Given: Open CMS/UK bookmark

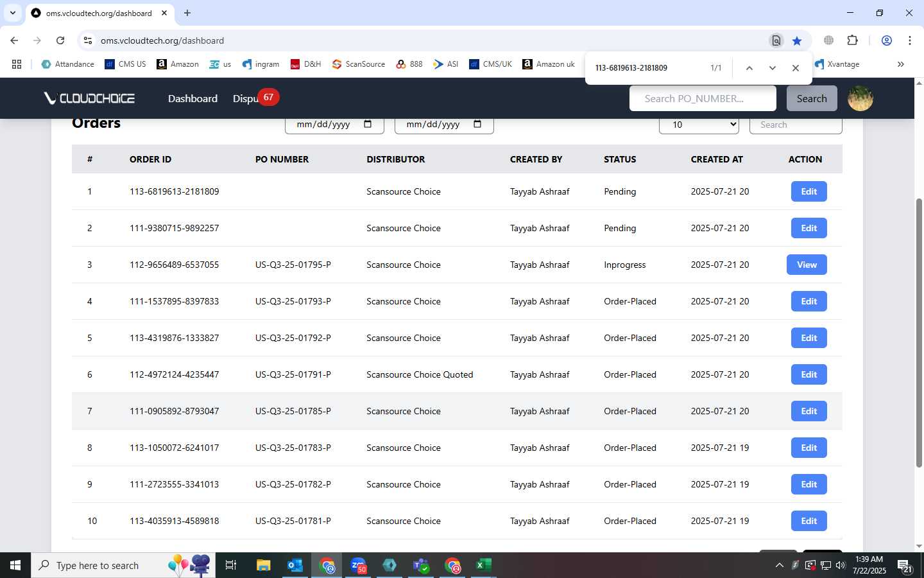Looking at the screenshot, I should click(490, 64).
